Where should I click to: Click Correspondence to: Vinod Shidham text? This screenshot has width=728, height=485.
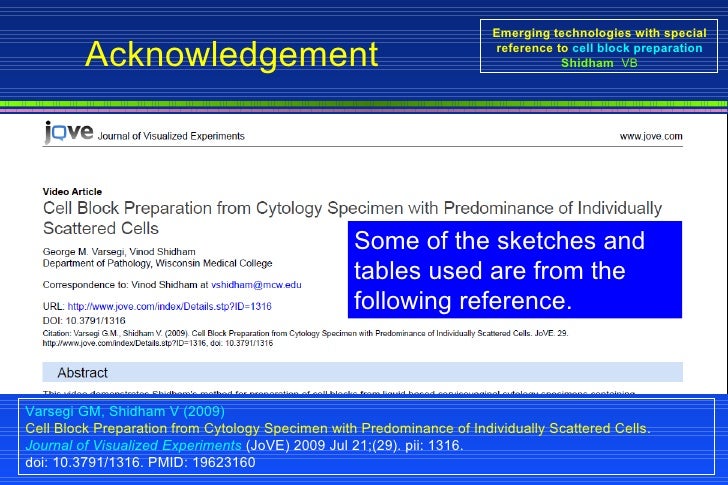point(125,285)
